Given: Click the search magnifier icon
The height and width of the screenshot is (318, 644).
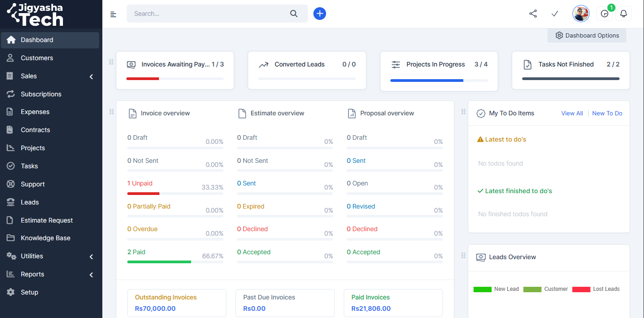Looking at the screenshot, I should tap(294, 14).
